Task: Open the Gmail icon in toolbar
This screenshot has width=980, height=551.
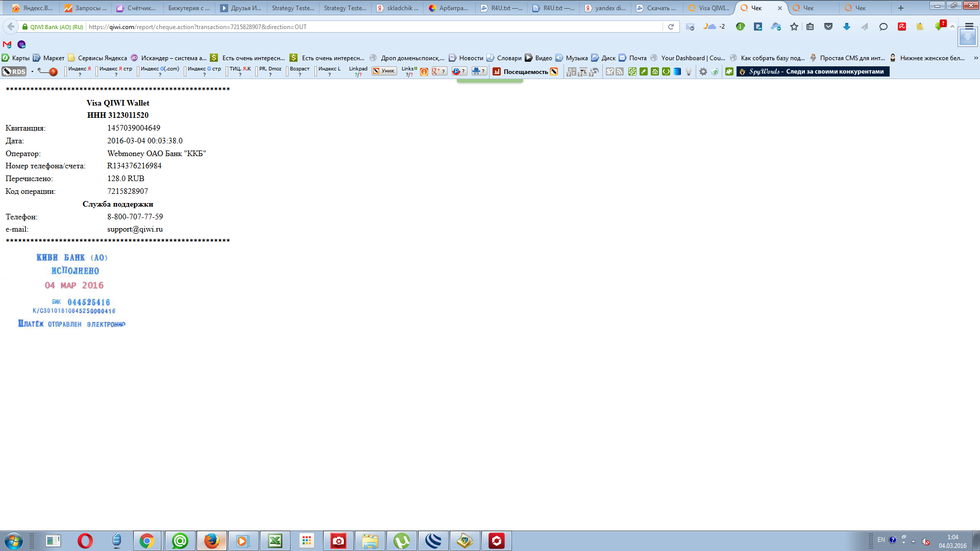Action: coord(7,45)
